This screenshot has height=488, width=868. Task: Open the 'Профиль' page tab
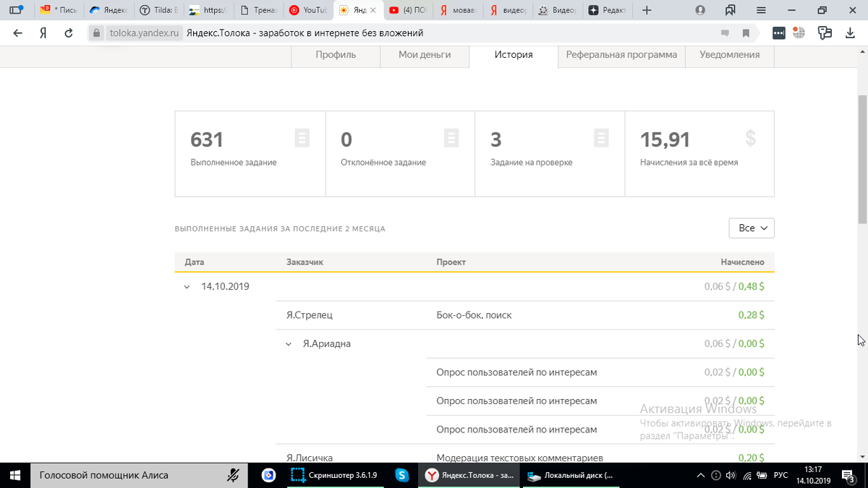[336, 55]
